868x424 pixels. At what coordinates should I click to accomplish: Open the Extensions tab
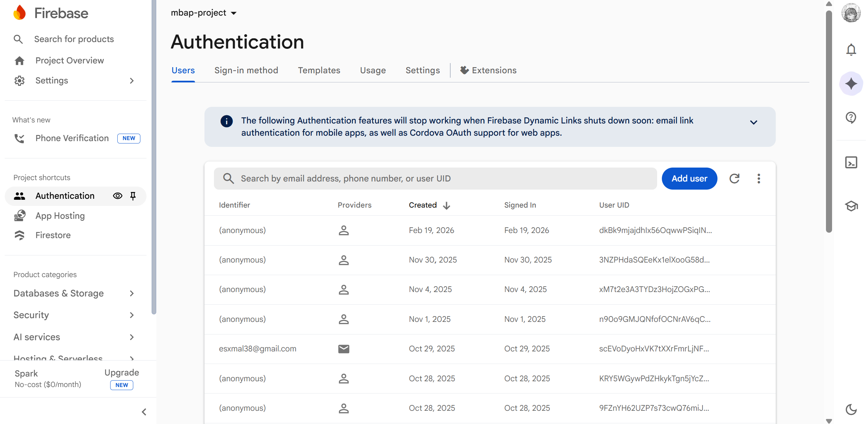[488, 70]
